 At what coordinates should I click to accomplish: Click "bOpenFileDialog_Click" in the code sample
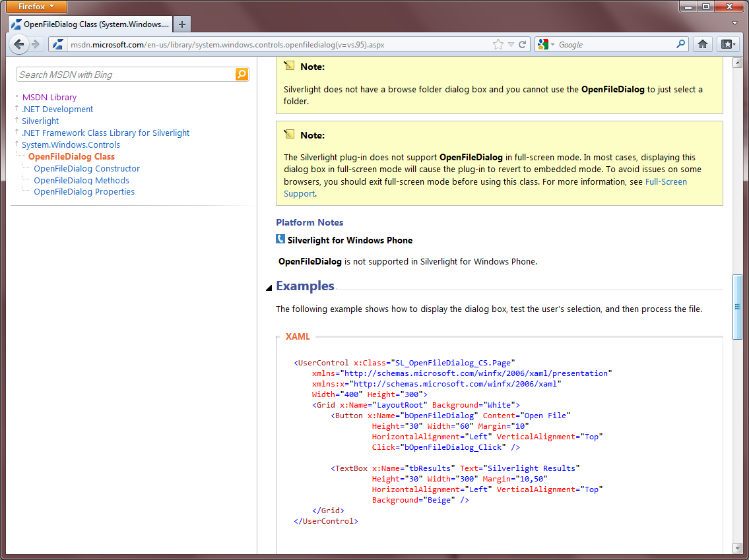pyautogui.click(x=454, y=447)
